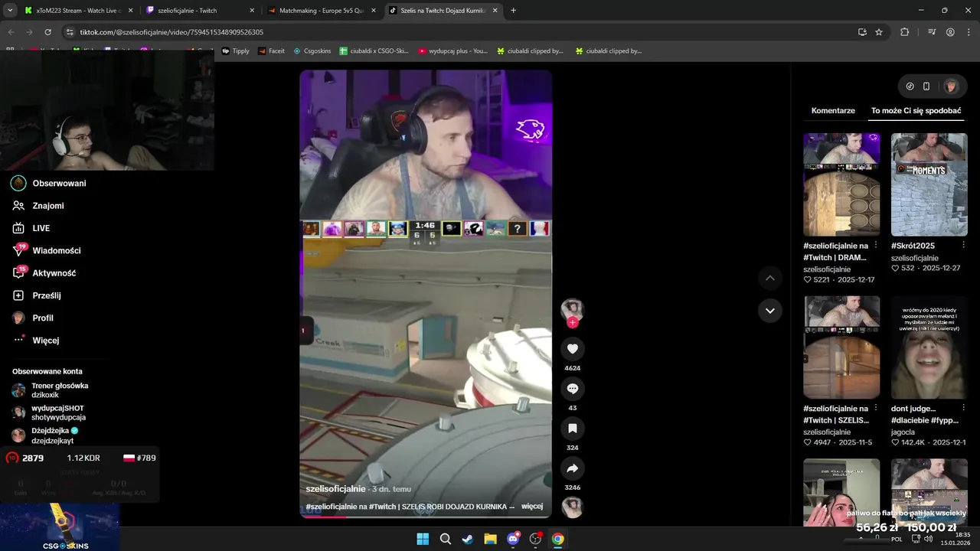The width and height of the screenshot is (980, 551).
Task: Reload the page
Action: [x=47, y=32]
